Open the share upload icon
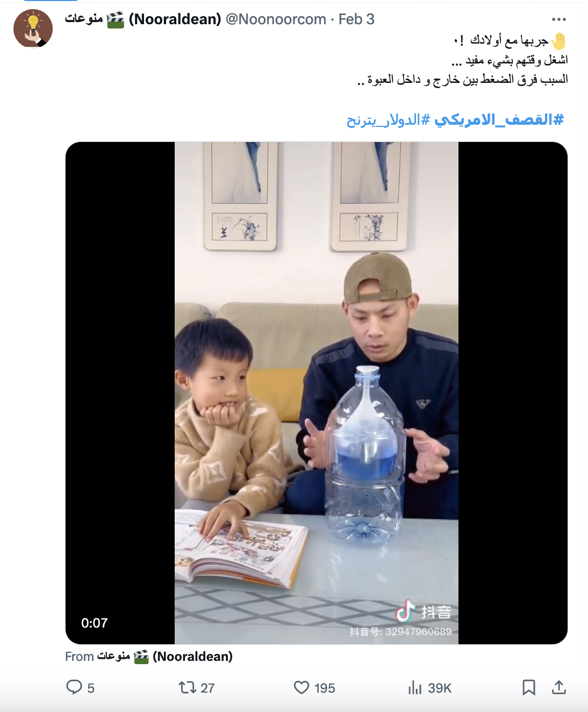The width and height of the screenshot is (588, 712). coord(559,687)
